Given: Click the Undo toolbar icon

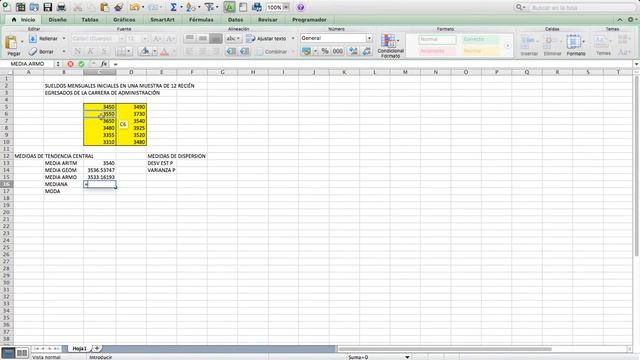Looking at the screenshot, I should (x=134, y=7).
